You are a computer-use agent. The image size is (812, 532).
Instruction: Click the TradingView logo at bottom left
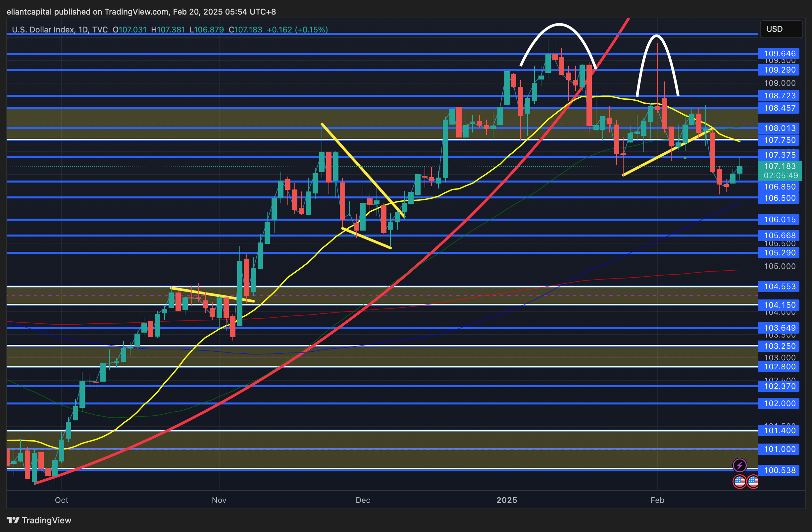click(39, 520)
